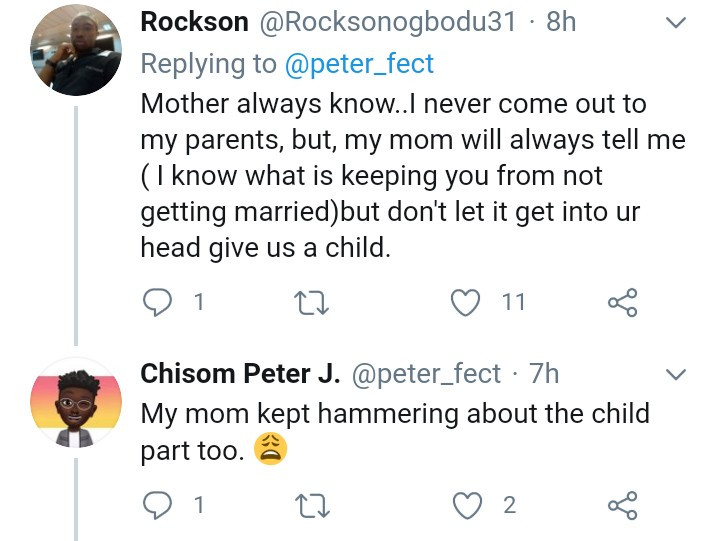Click the Chisom Peter J. display name
This screenshot has height=541, width=720.
point(240,374)
